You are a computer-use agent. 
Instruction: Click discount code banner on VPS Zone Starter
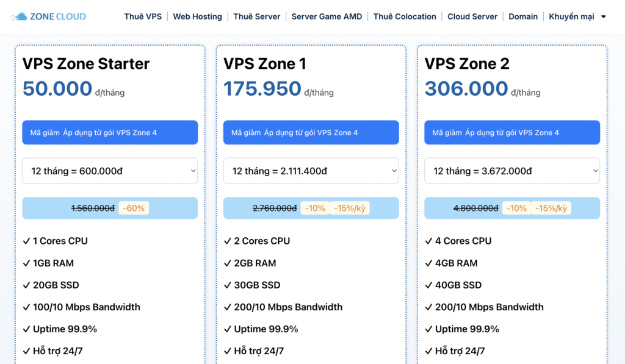tap(110, 132)
